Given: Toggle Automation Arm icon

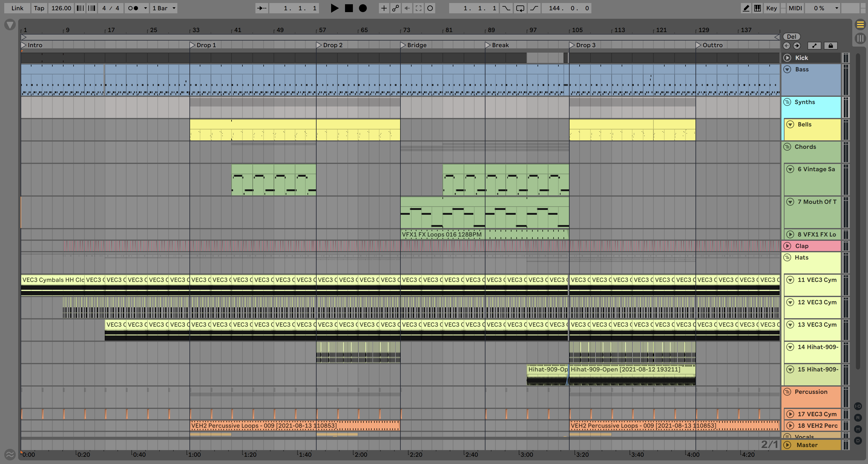Looking at the screenshot, I should click(x=395, y=8).
